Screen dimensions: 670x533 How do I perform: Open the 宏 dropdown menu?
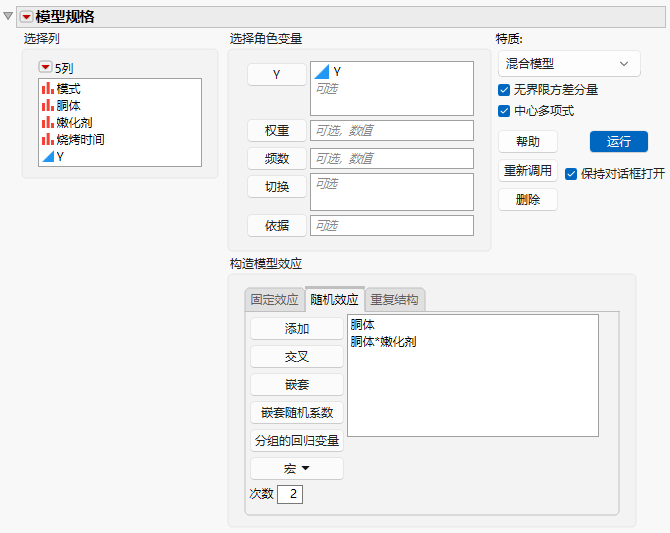pos(297,468)
